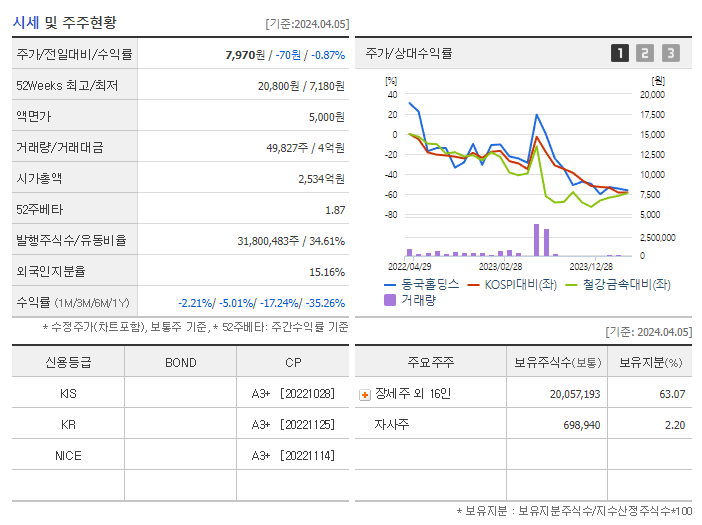702x525 pixels.
Task: Switch to chart tab 3
Action: [671, 53]
